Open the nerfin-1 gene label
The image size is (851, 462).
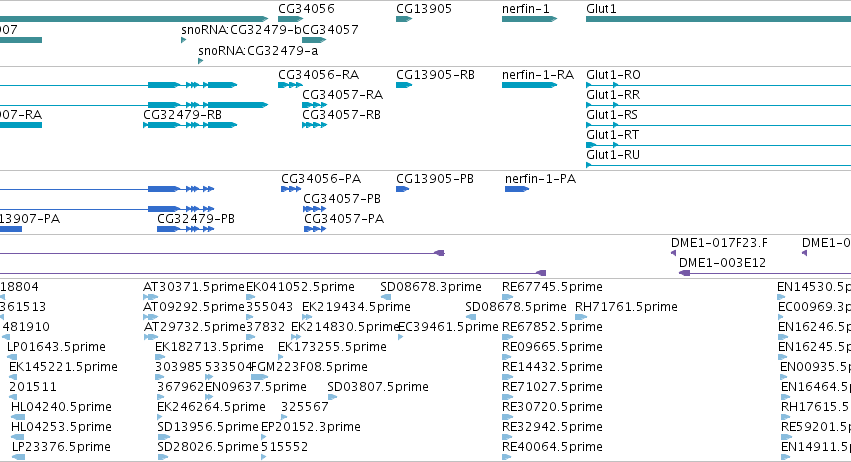click(x=525, y=9)
